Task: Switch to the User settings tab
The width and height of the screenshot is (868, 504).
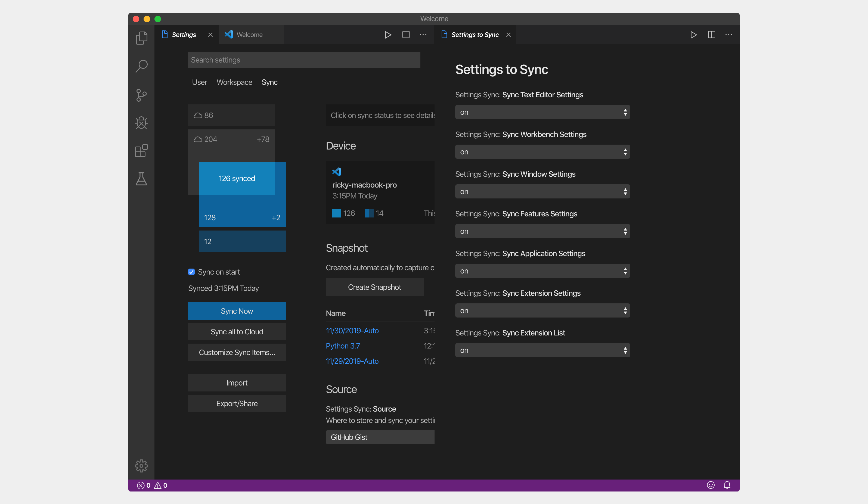Action: [x=199, y=82]
